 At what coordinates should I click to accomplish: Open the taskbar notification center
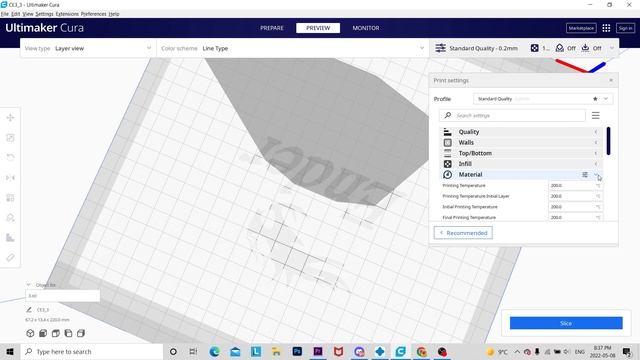coord(627,351)
